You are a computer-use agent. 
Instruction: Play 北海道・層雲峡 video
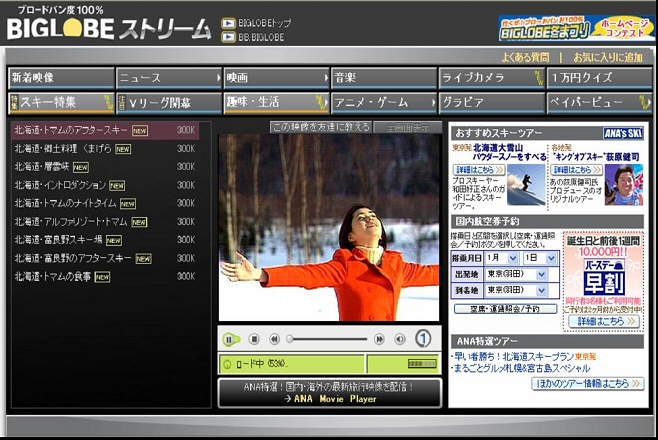[105, 167]
